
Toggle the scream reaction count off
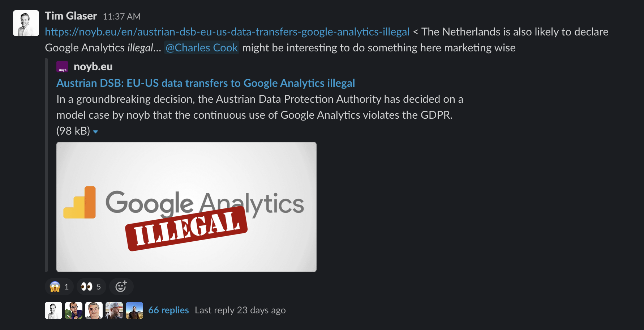(x=59, y=286)
